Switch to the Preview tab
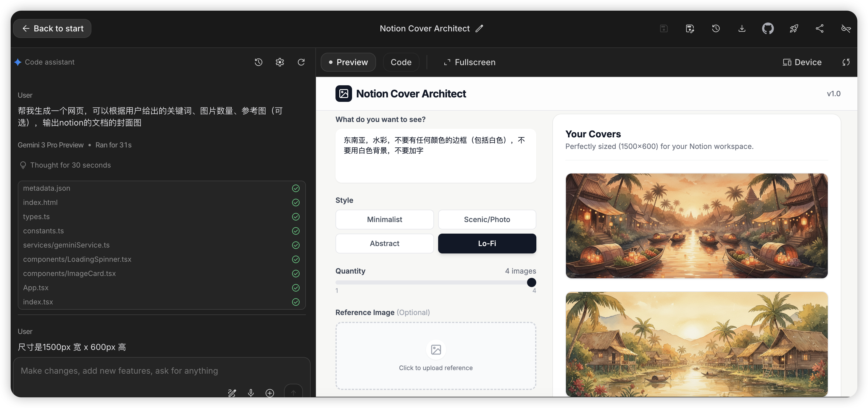The image size is (868, 408). (348, 62)
